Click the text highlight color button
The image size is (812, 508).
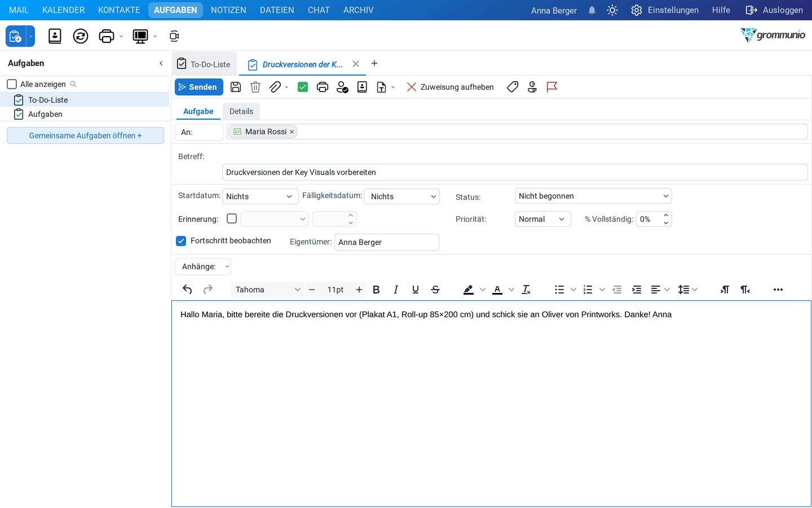[x=469, y=290]
